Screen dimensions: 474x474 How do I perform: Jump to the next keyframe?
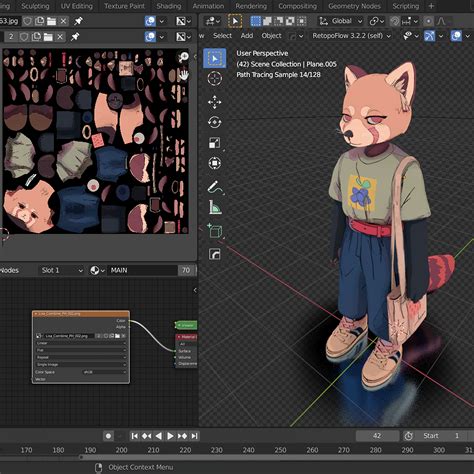(182, 436)
